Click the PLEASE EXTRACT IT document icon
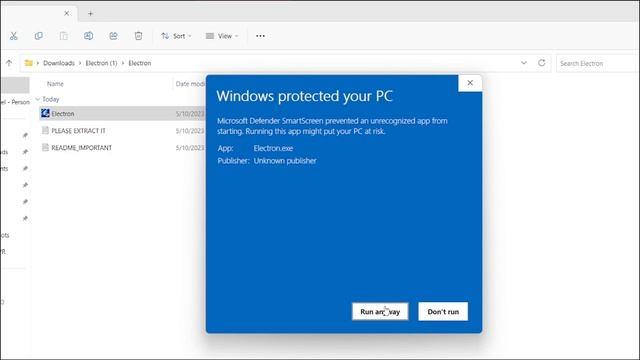Screen dimensions: 640x360 coord(45,131)
